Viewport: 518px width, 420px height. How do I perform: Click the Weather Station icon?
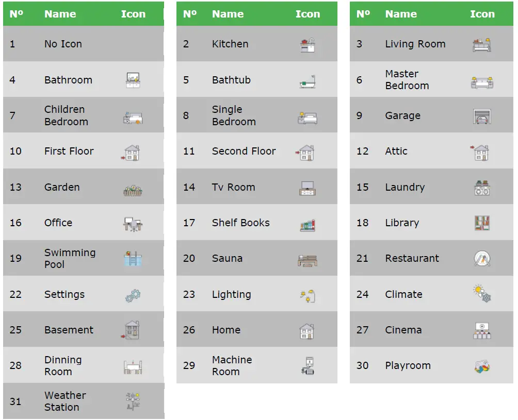click(133, 401)
